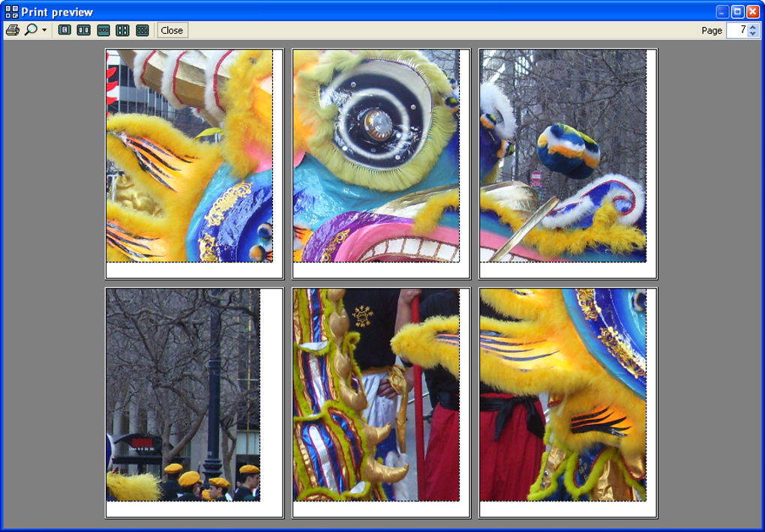Click the magnifier Zoom icon

[31, 30]
